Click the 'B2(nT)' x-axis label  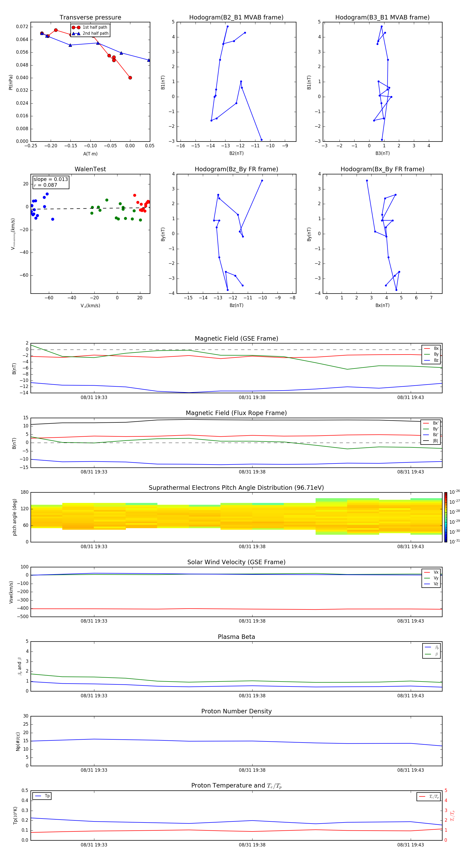236,153
